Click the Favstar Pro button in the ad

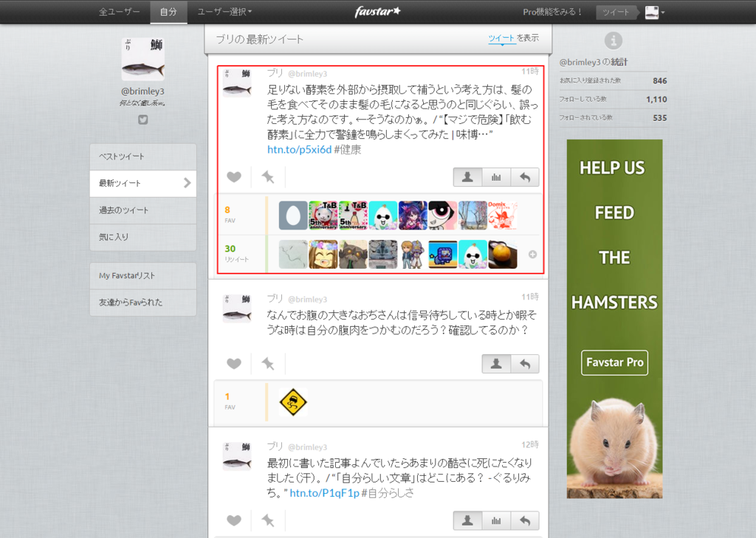[614, 362]
